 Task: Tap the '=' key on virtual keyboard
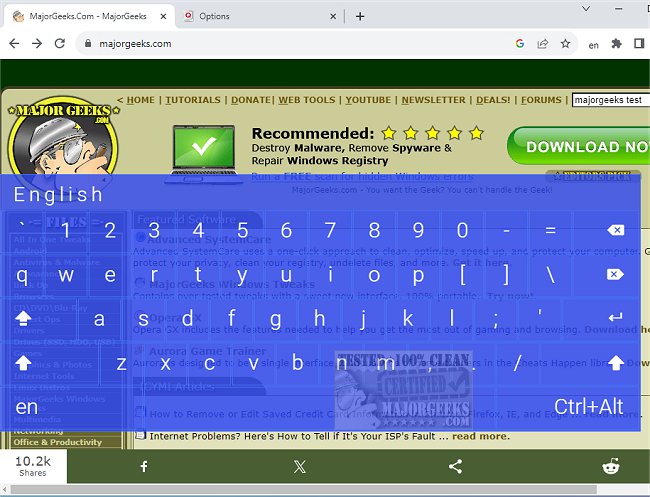pyautogui.click(x=550, y=230)
